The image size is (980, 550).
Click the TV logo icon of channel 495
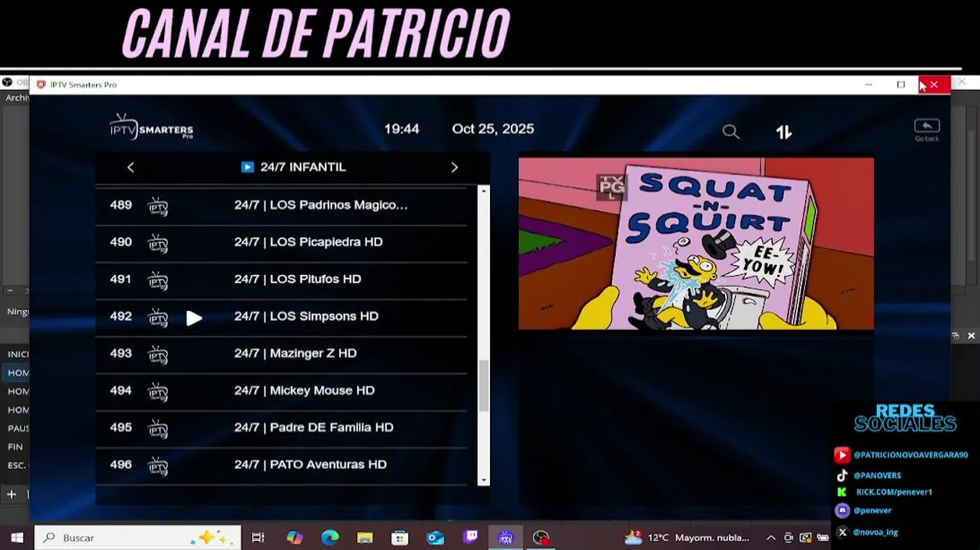click(x=158, y=429)
